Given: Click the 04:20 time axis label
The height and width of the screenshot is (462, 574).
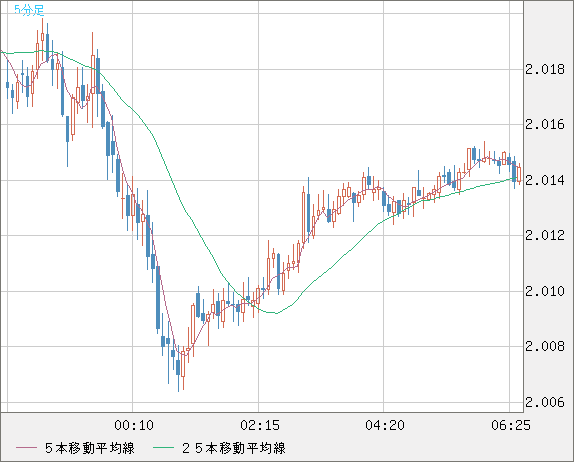Looking at the screenshot, I should (385, 425).
